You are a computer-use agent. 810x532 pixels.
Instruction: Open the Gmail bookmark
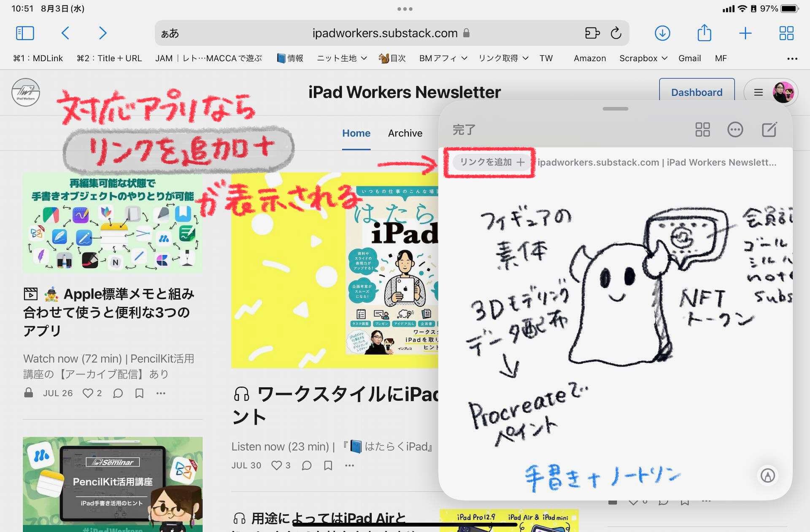(689, 58)
